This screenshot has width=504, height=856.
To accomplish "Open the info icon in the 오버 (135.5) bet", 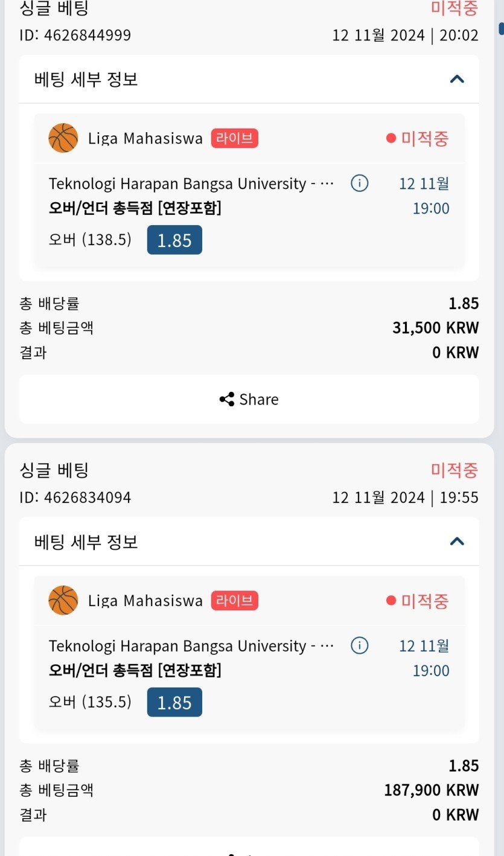I will 360,645.
